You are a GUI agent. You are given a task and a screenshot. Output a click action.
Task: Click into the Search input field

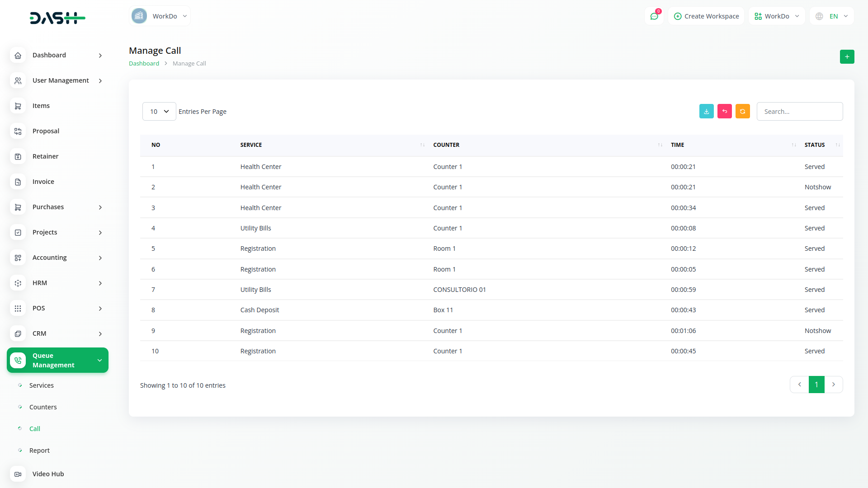click(799, 112)
